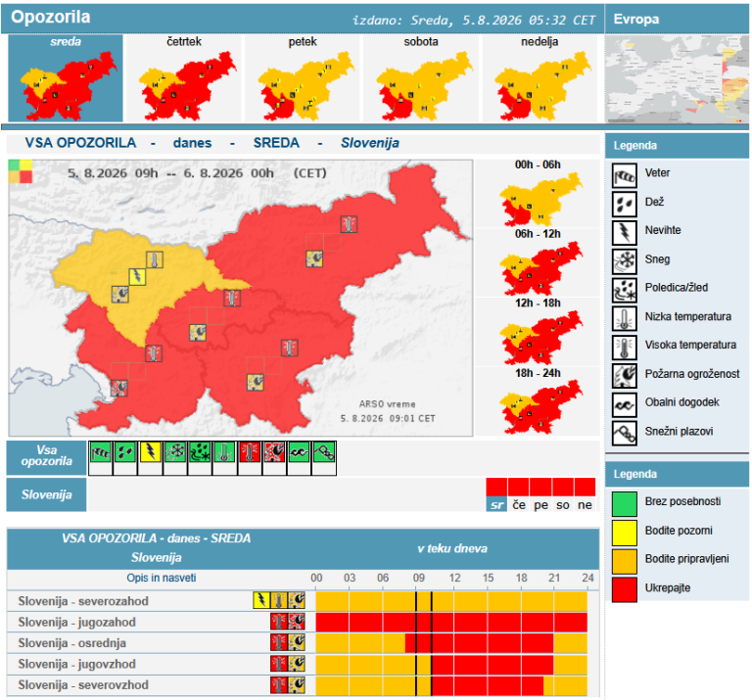Select the fire danger filter icon

(x=274, y=452)
